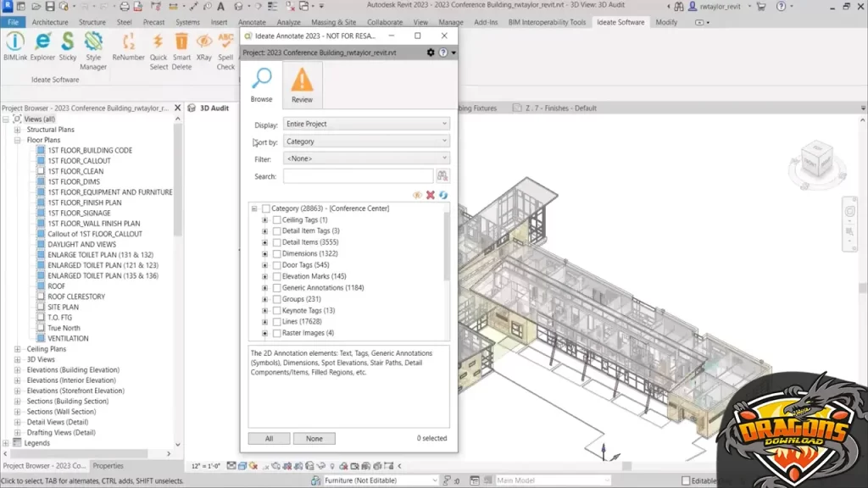Switch to the Review tab
868x488 pixels.
[302, 86]
